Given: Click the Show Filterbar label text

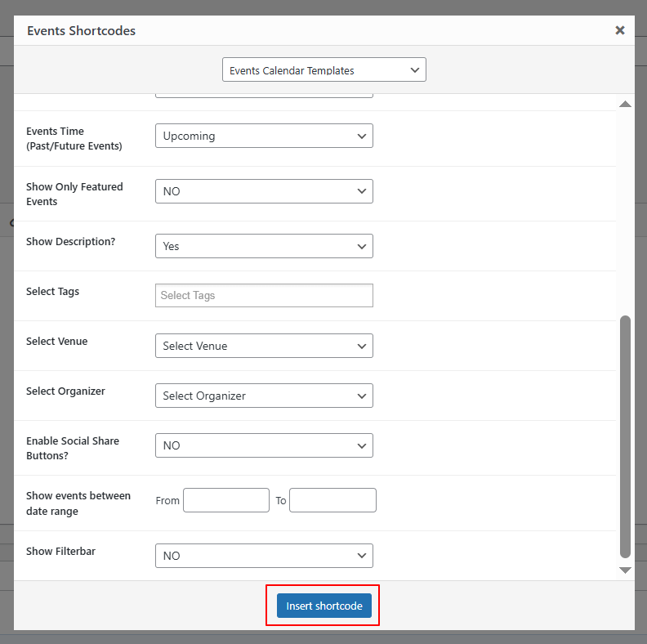Looking at the screenshot, I should point(60,552).
